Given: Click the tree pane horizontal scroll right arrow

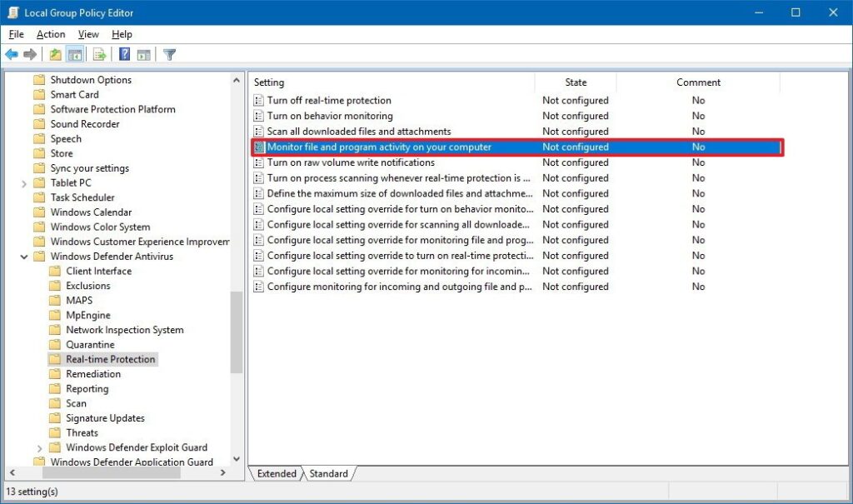Looking at the screenshot, I should [x=222, y=473].
